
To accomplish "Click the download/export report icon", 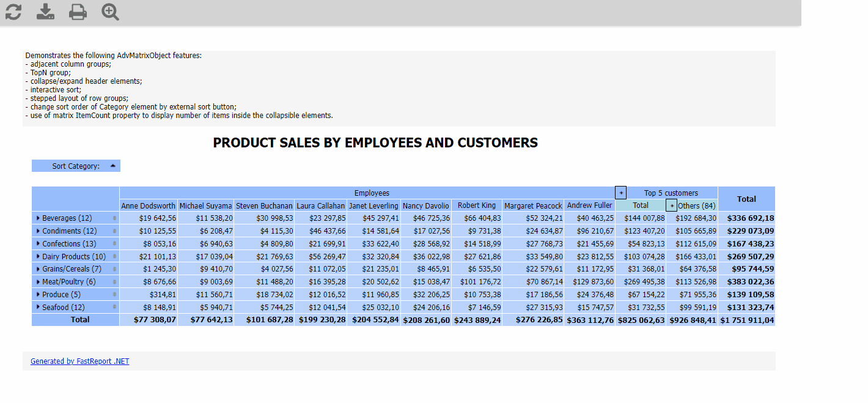I will (x=45, y=12).
